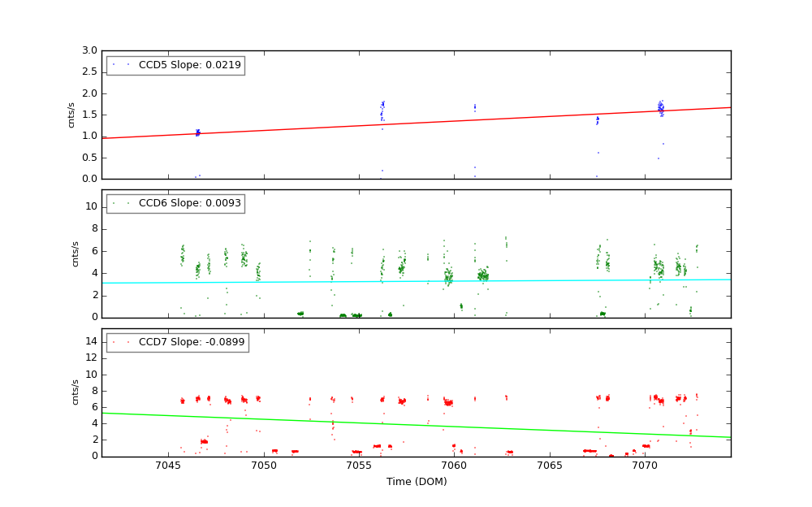Click the 3.0 y-axis tick in CCD5 panel

(90, 50)
